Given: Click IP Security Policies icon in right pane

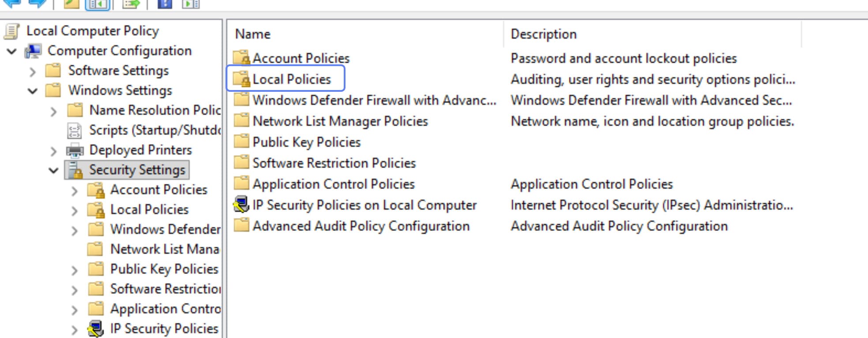Looking at the screenshot, I should tap(241, 205).
